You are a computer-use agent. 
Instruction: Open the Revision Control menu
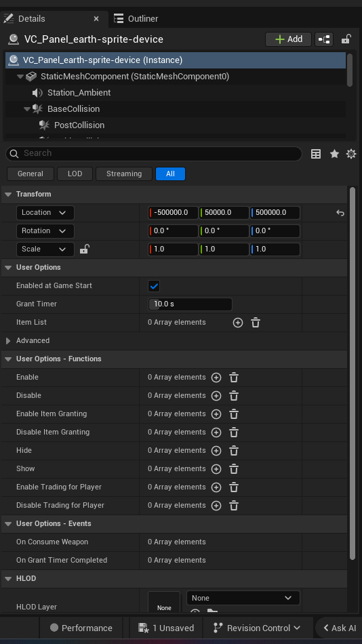[x=257, y=628]
